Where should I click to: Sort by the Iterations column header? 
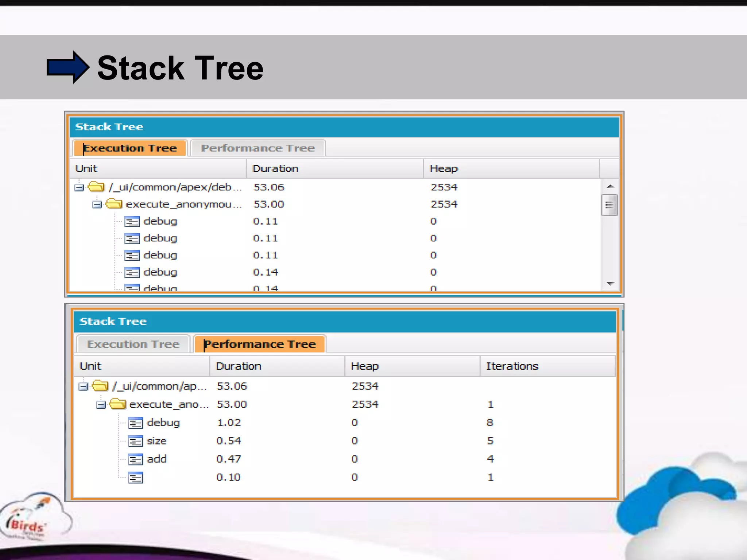click(512, 366)
